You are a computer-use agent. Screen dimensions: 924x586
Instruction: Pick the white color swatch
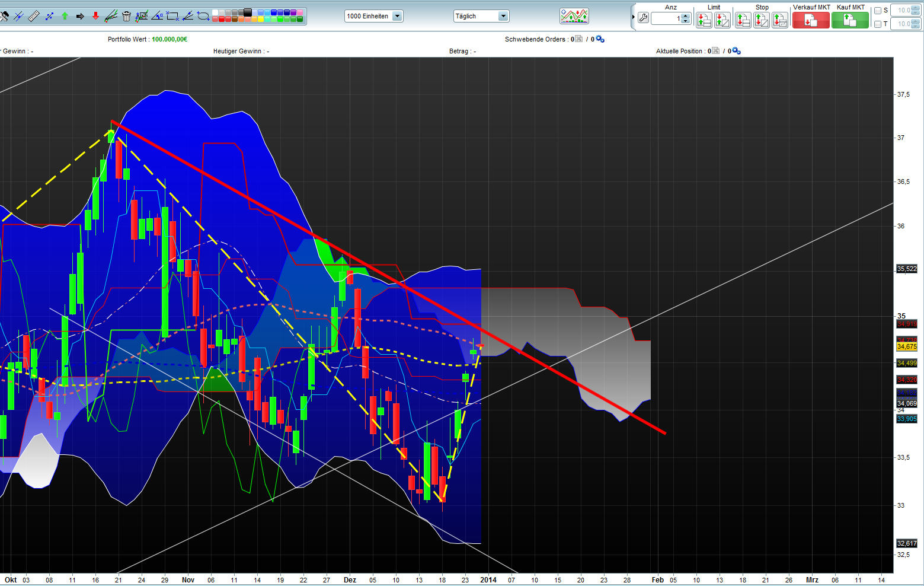coord(215,12)
